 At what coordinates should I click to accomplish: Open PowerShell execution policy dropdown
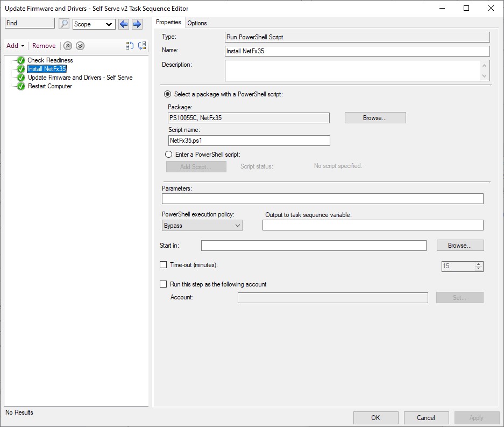(202, 226)
